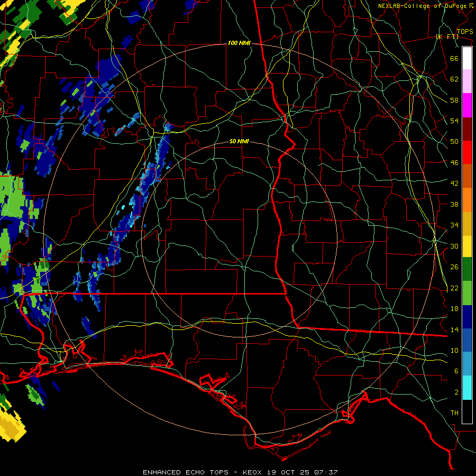Click the dark red 50-54 kft legend swatch
The image size is (476, 476).
click(x=467, y=129)
